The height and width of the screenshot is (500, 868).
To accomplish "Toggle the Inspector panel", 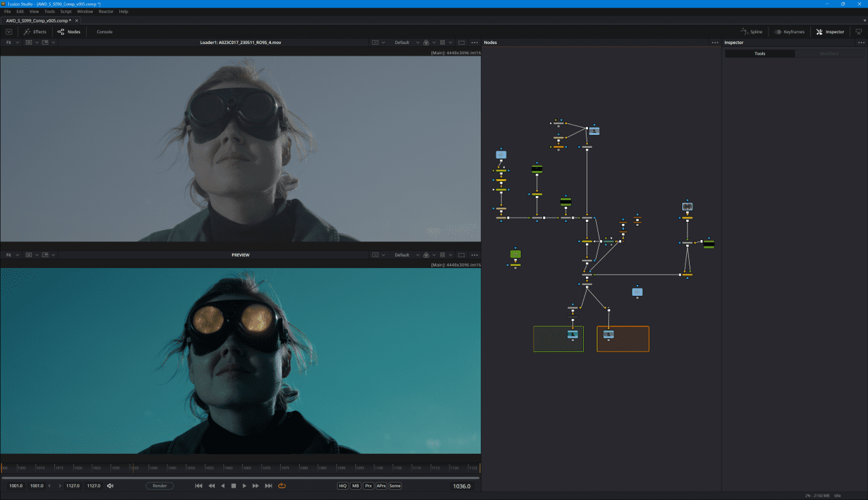I will point(830,31).
